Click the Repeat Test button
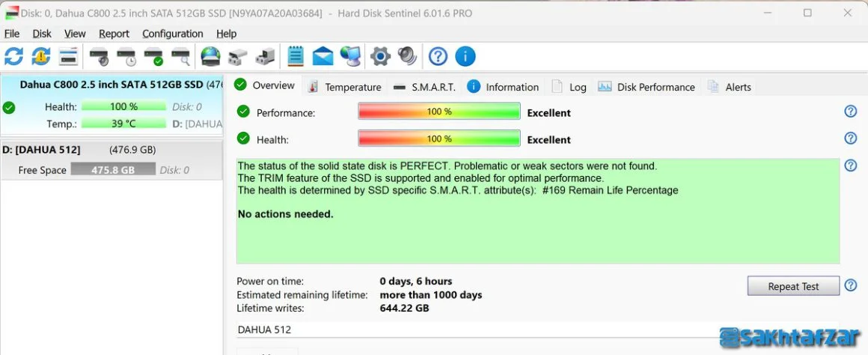 pos(793,286)
